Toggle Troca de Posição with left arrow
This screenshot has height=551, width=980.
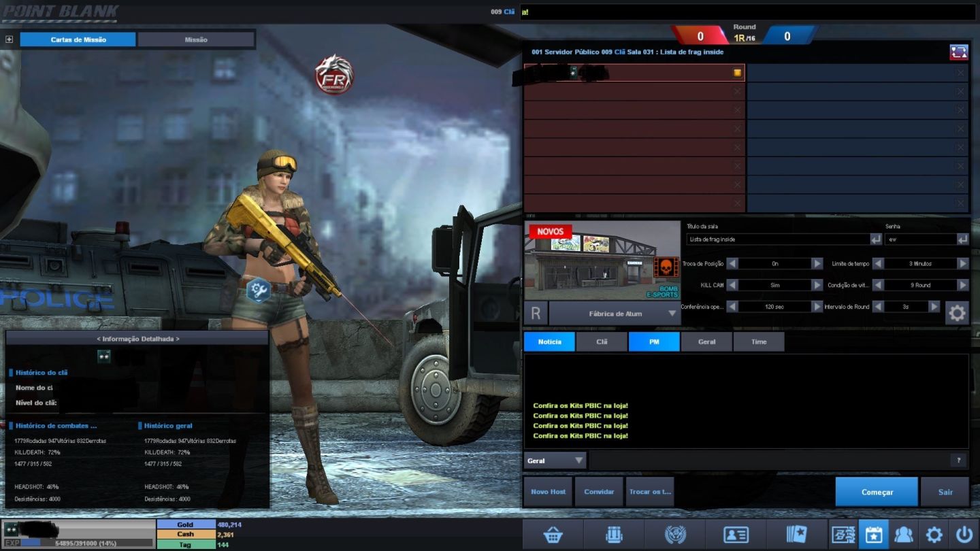732,263
